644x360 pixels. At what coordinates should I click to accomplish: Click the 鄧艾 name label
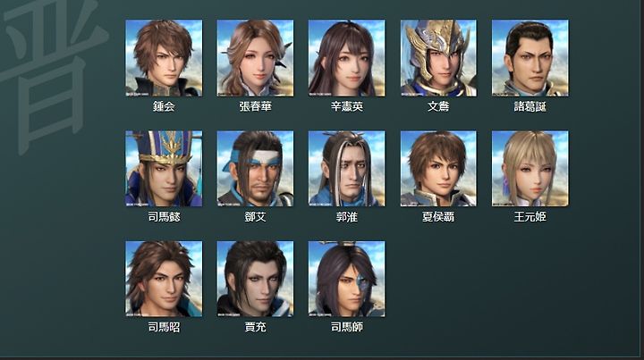coord(255,216)
